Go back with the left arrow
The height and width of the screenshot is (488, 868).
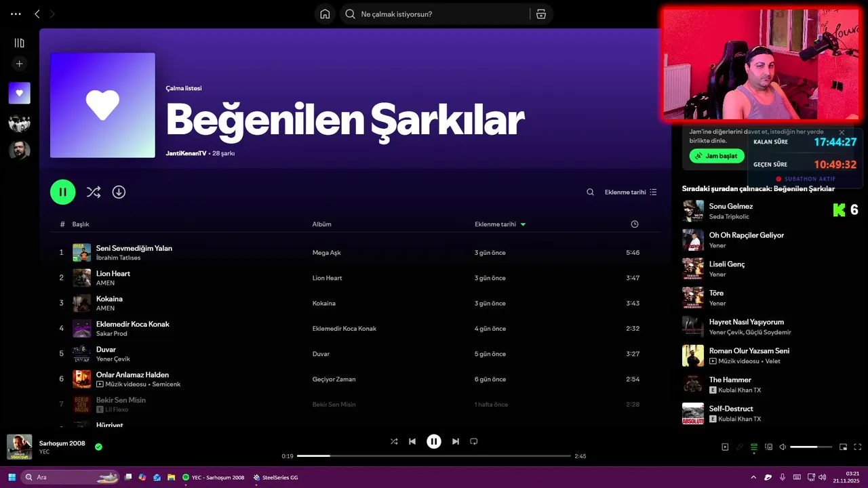click(x=37, y=14)
